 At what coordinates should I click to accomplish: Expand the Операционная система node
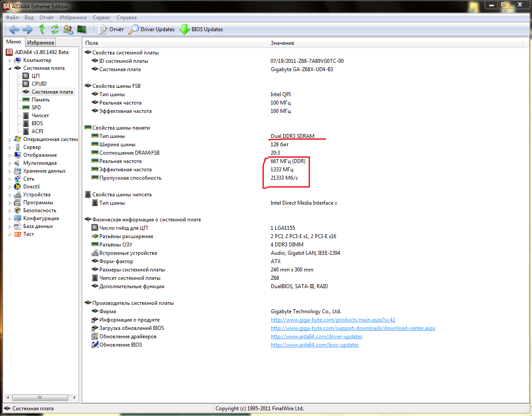pyautogui.click(x=10, y=139)
